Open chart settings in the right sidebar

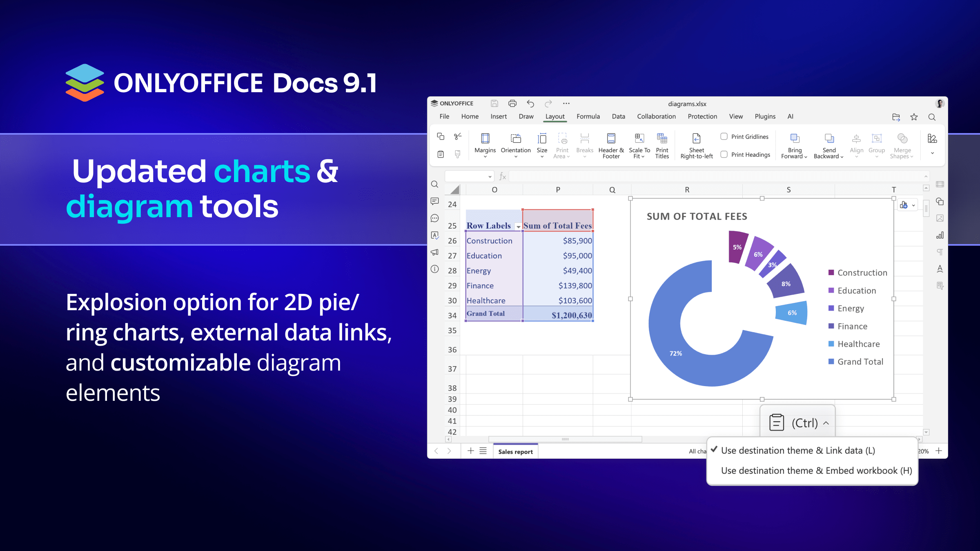pos(940,235)
